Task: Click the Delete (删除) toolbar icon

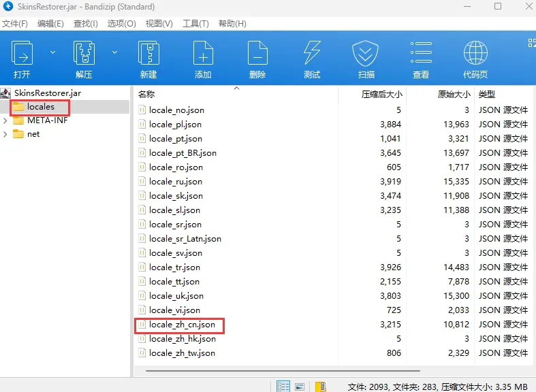Action: coord(257,54)
